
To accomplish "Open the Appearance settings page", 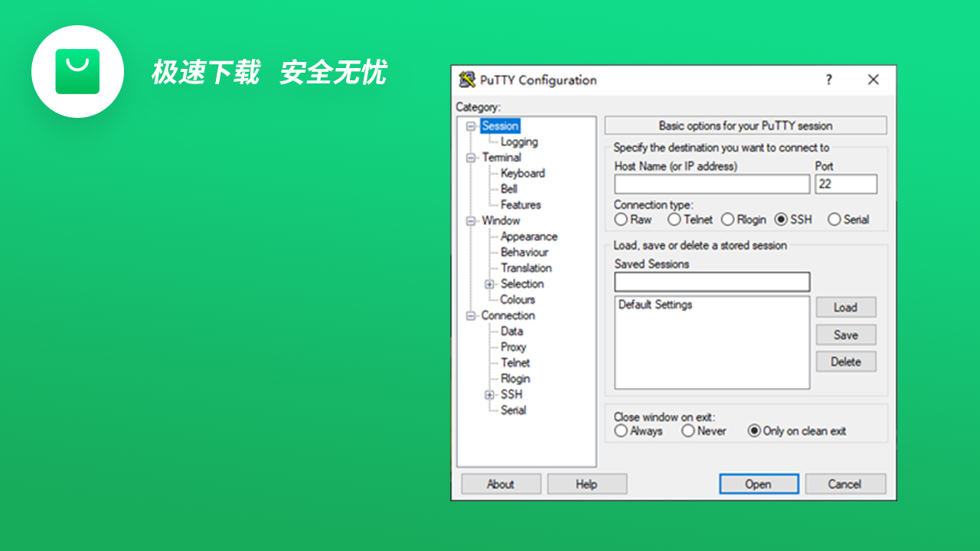I will click(x=528, y=236).
